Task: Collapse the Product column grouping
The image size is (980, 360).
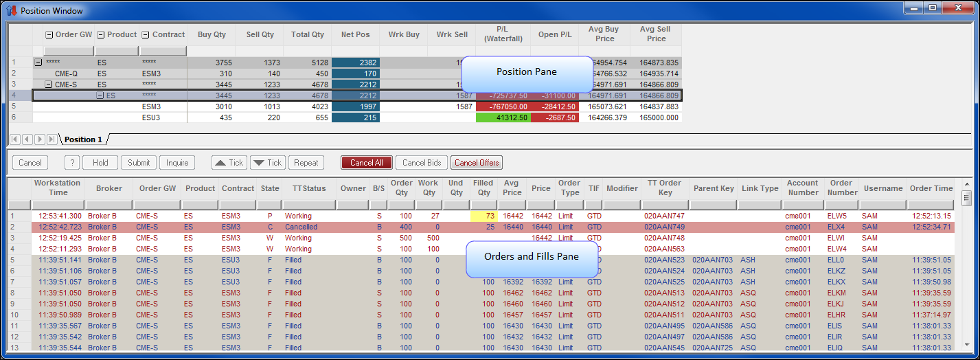Action: point(100,34)
